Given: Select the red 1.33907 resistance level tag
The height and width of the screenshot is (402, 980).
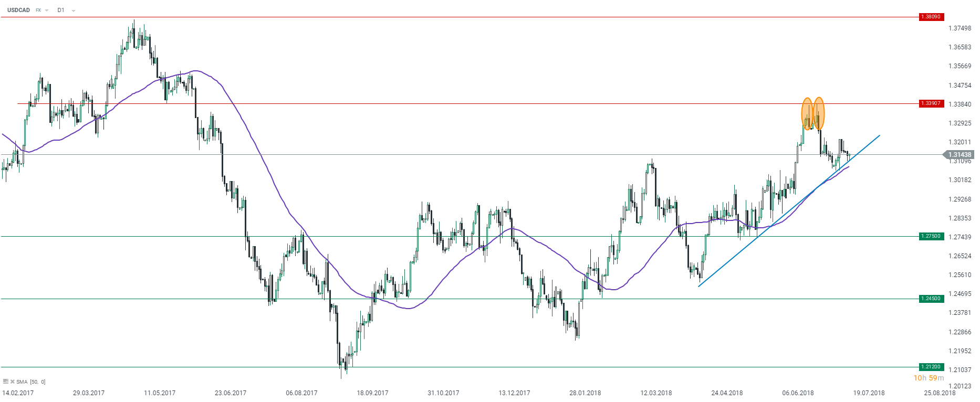Looking at the screenshot, I should (x=931, y=103).
